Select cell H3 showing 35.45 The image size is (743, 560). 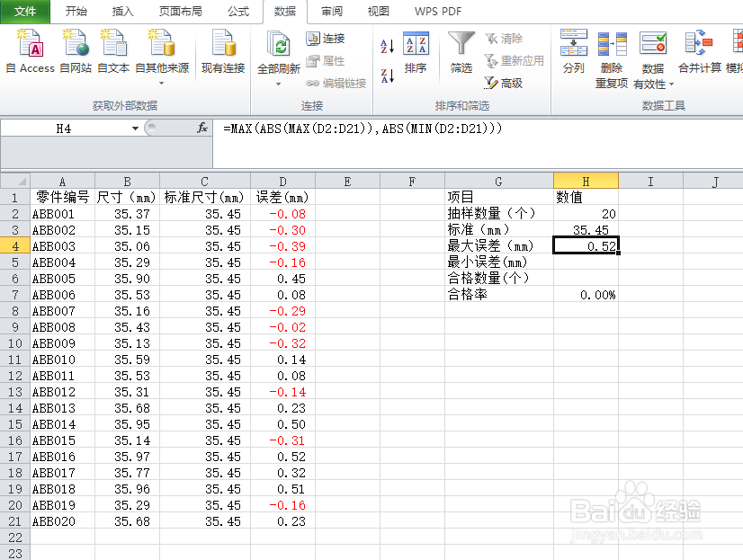[586, 230]
